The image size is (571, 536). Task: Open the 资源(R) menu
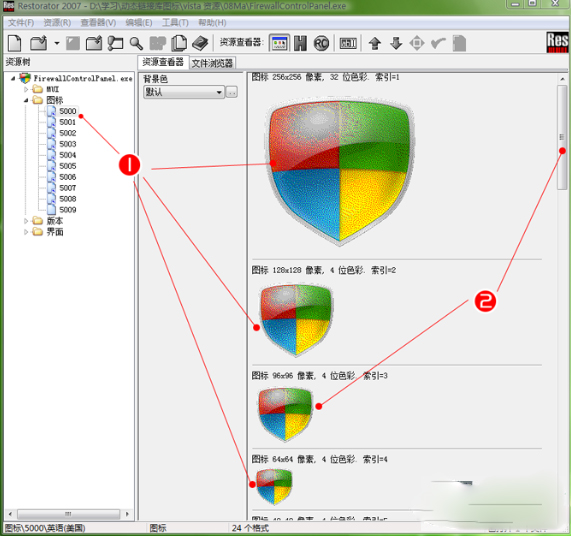57,23
